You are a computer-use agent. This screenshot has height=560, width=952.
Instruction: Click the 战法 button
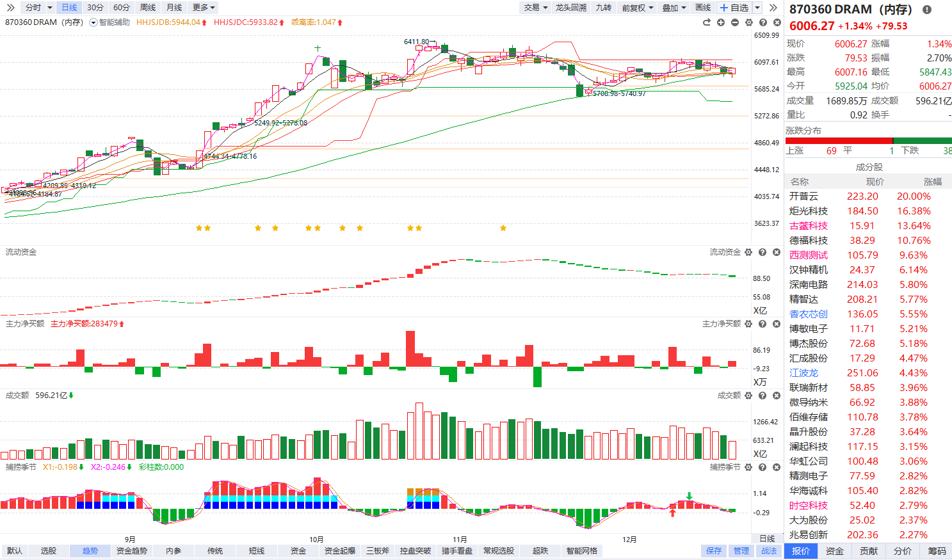[768, 551]
